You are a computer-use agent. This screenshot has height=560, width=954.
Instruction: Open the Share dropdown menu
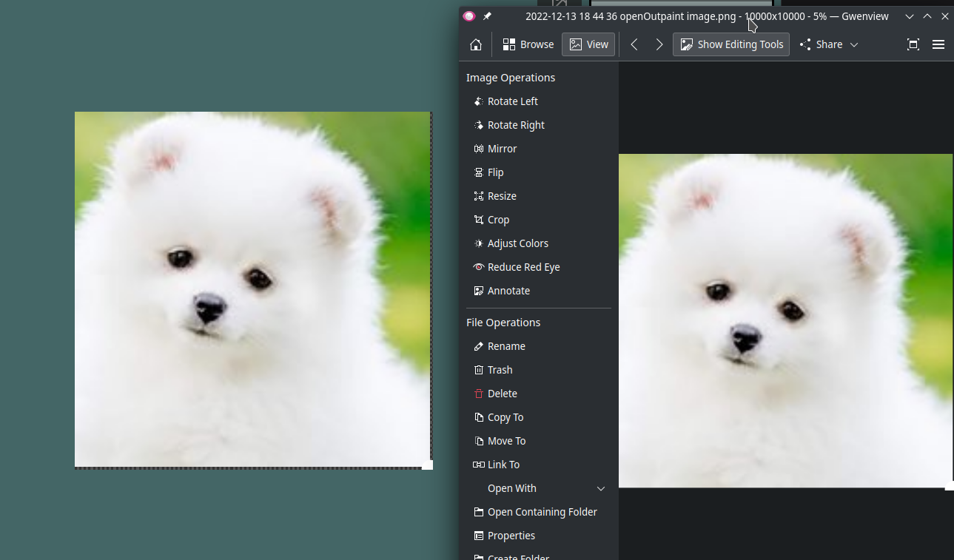tap(828, 44)
